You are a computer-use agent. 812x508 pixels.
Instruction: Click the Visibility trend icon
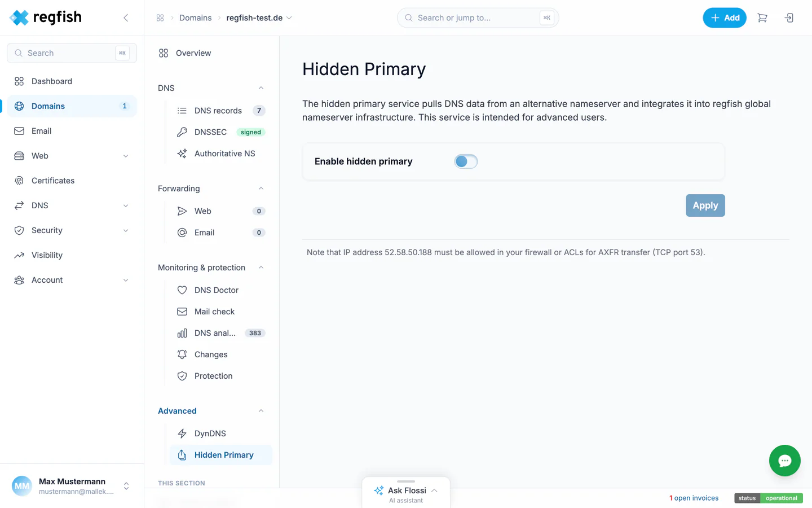pos(19,255)
